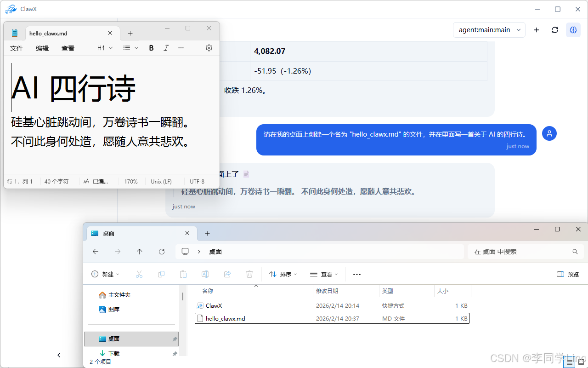
Task: Click the Delete trash icon in Explorer
Action: tap(249, 274)
